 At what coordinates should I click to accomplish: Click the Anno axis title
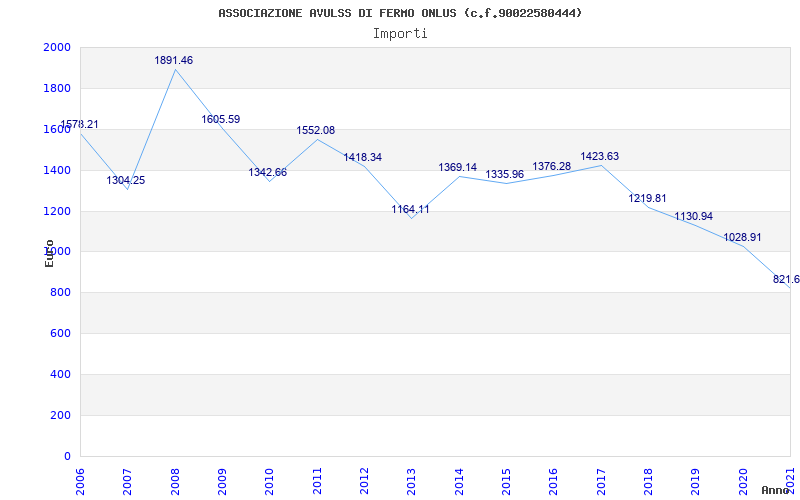click(x=775, y=491)
